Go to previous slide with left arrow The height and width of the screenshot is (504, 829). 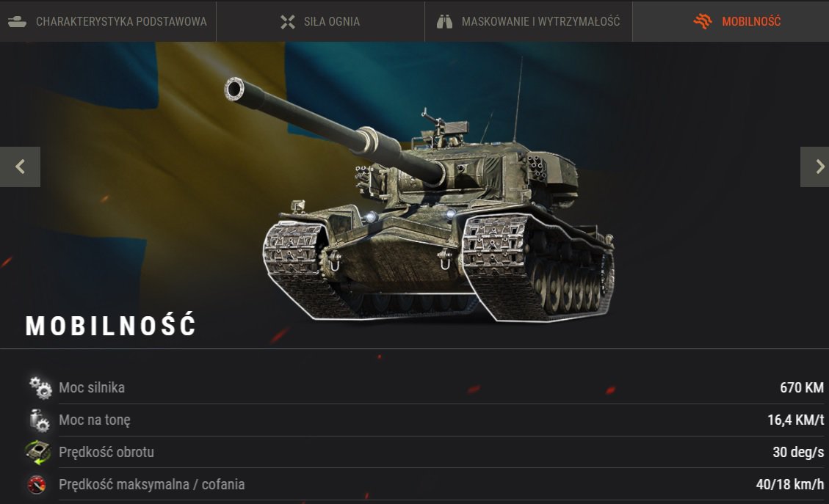coord(20,167)
